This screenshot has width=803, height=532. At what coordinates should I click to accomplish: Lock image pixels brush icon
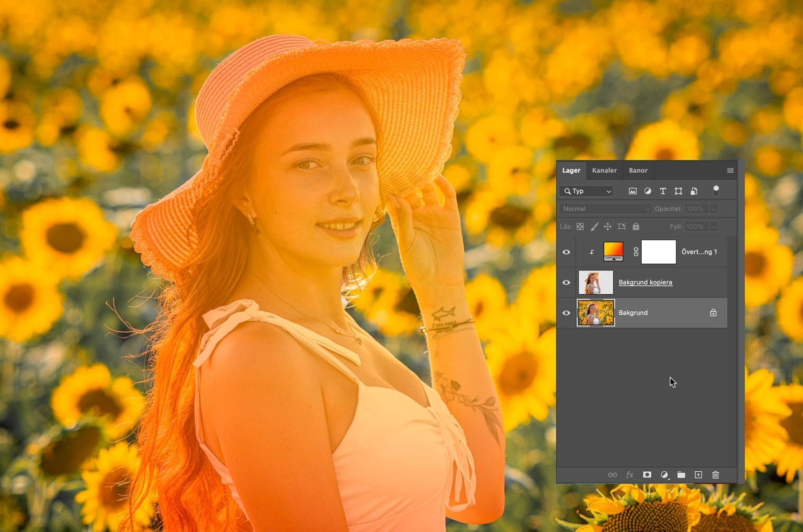pos(594,227)
